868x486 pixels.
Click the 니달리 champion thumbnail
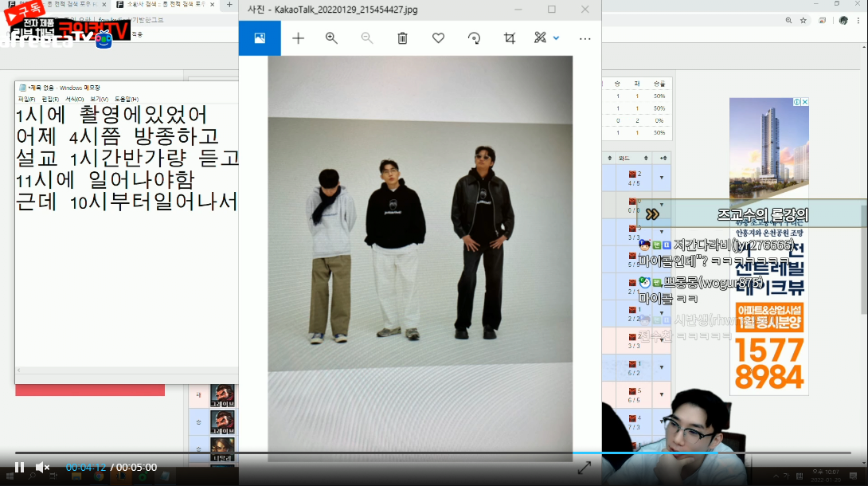(222, 449)
